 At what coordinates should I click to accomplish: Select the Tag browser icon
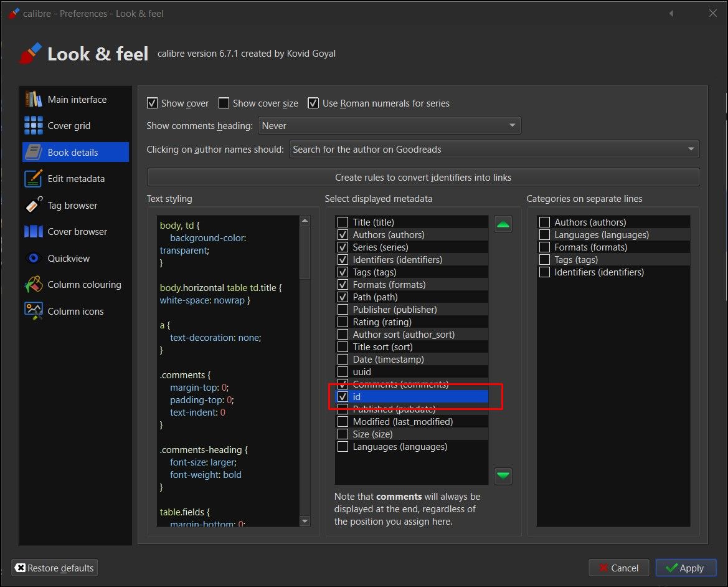[33, 205]
